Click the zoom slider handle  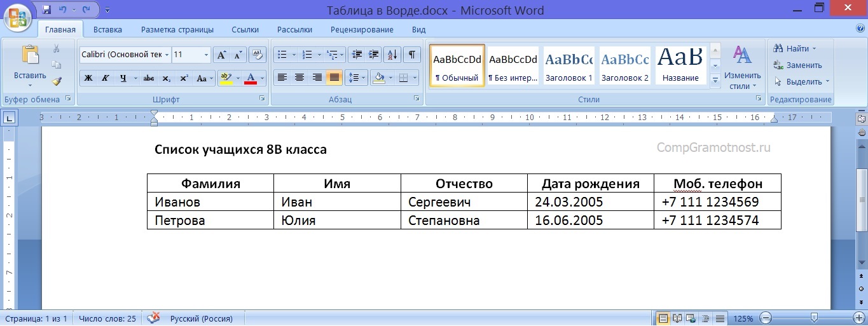814,318
